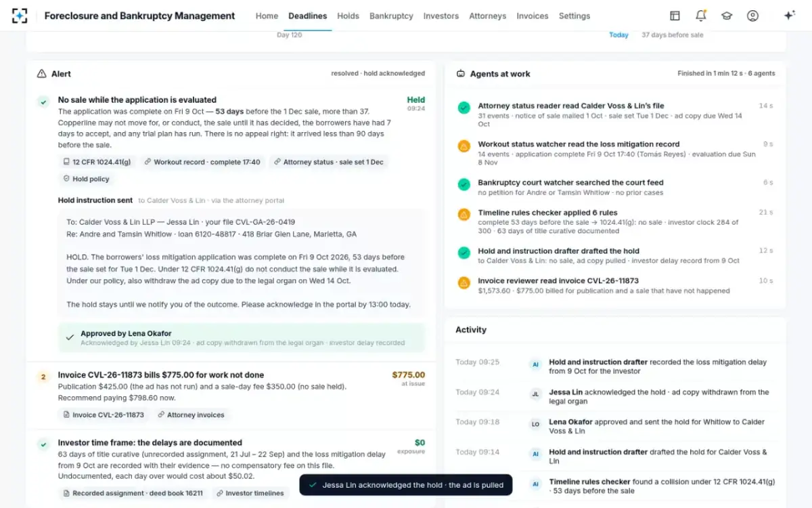Click the Today marker on the timeline
Viewport: 812px width, 508px height.
[x=618, y=35]
